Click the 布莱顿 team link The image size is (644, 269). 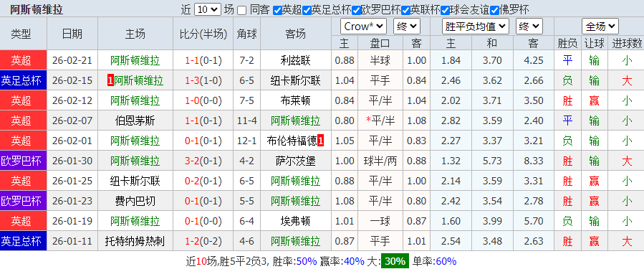296,100
